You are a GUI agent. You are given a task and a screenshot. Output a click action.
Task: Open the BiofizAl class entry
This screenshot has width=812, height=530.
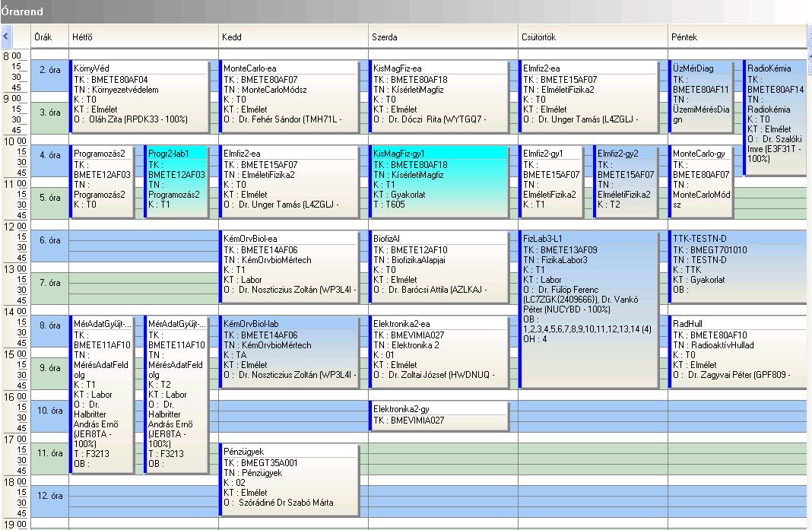coord(439,267)
